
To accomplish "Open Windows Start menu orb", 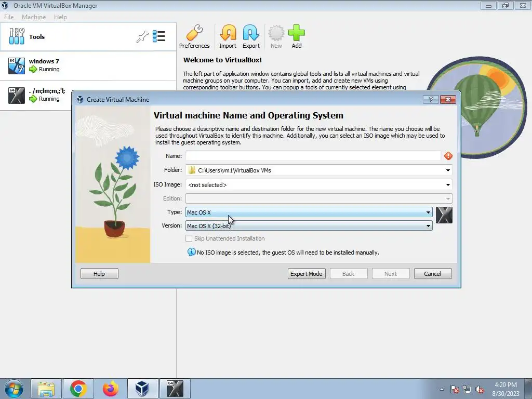I will [x=14, y=389].
